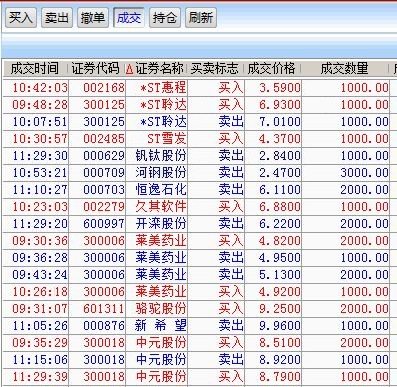The height and width of the screenshot is (387, 397).
Task: Select trade time 11:29:39
Action: 40,377
